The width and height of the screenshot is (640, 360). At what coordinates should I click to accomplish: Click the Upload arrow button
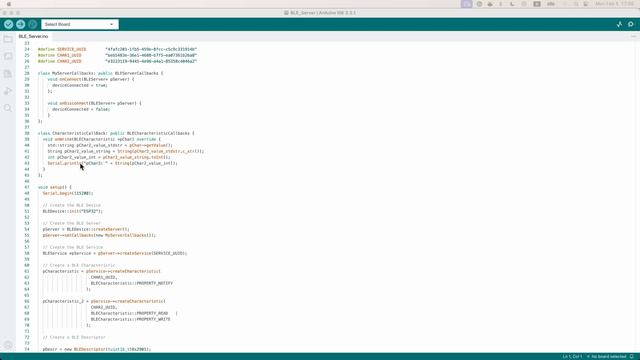coord(20,24)
